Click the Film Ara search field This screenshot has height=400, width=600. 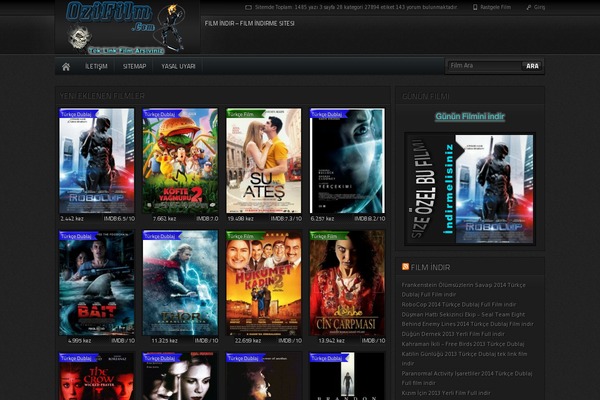(484, 66)
